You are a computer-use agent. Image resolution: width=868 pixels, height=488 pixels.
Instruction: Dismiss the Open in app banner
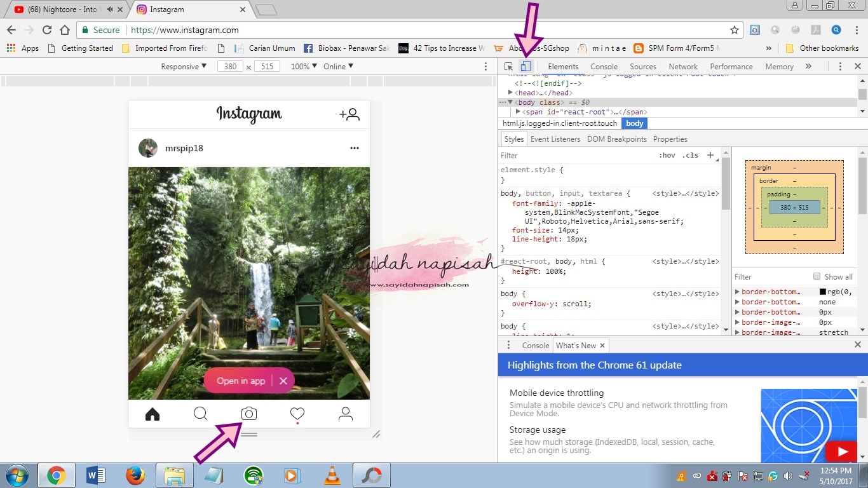tap(283, 381)
